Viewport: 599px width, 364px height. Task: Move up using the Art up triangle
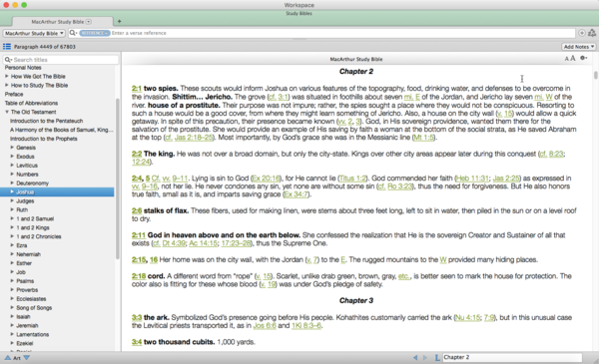click(x=8, y=357)
